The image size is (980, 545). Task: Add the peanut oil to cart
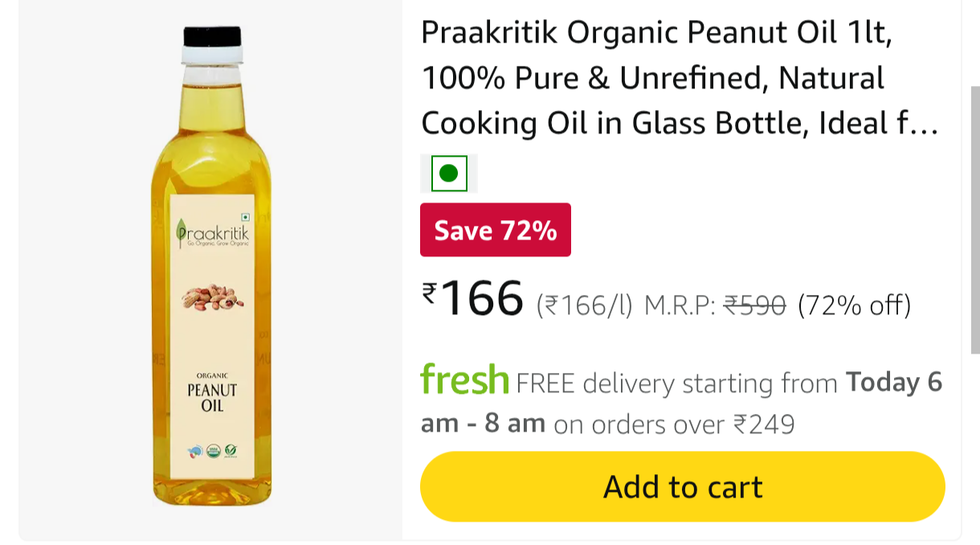coord(683,486)
